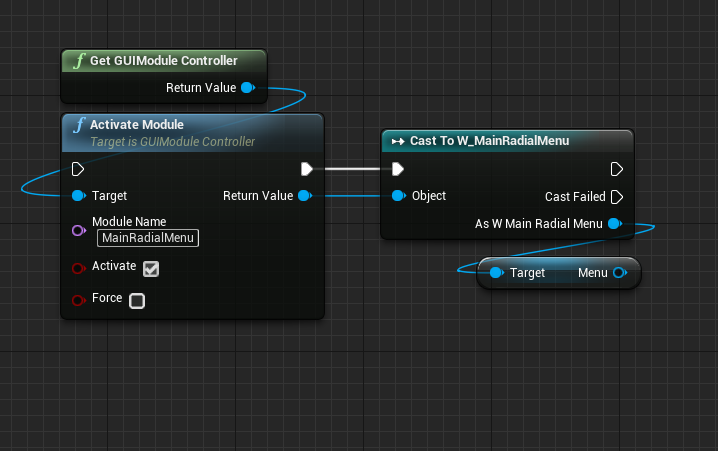Click the As W Main Radial Menu pin

point(615,224)
